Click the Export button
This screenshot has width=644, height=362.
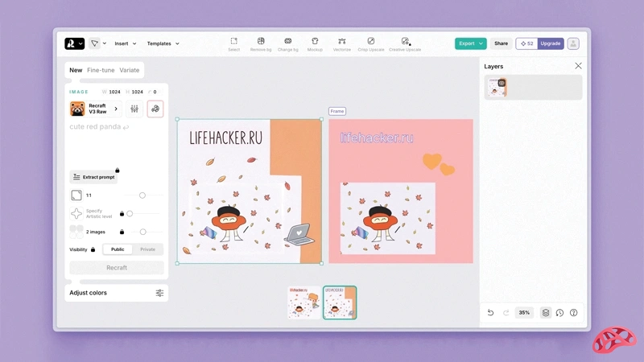click(466, 43)
